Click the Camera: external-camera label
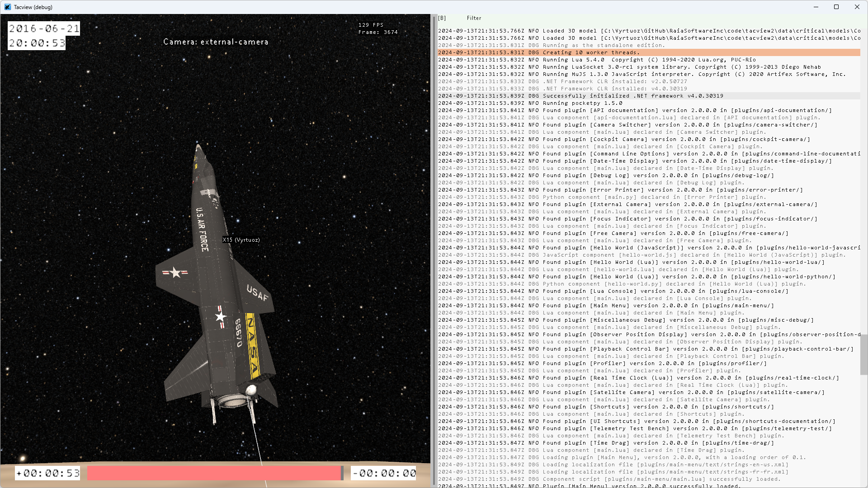Screen dimensions: 868x488 [216, 42]
